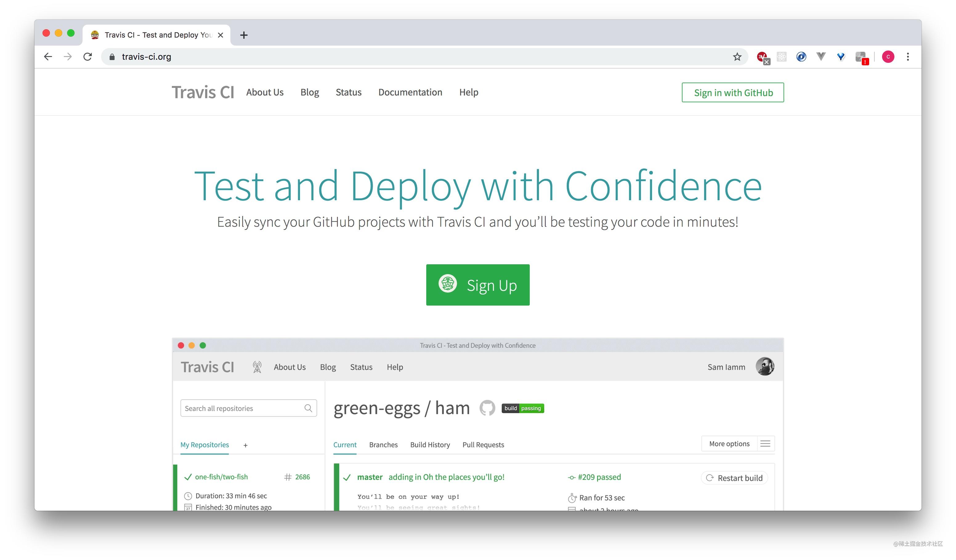
Task: Click Sign in with GitHub button
Action: pos(733,92)
